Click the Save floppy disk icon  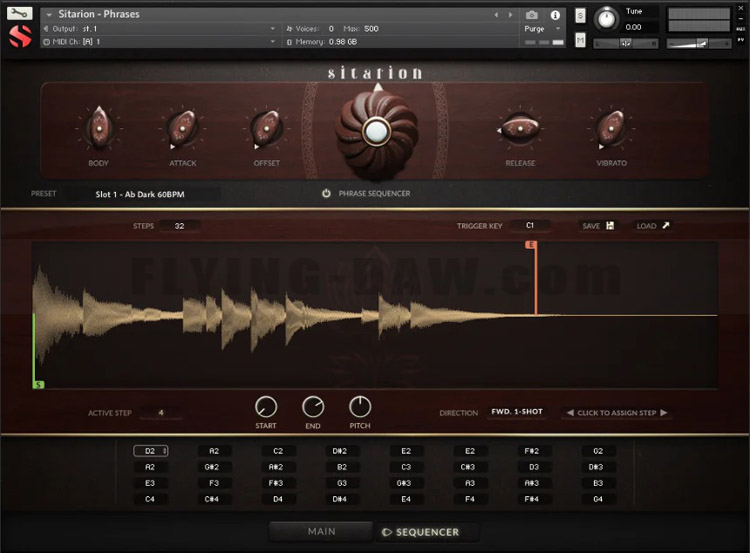[610, 226]
